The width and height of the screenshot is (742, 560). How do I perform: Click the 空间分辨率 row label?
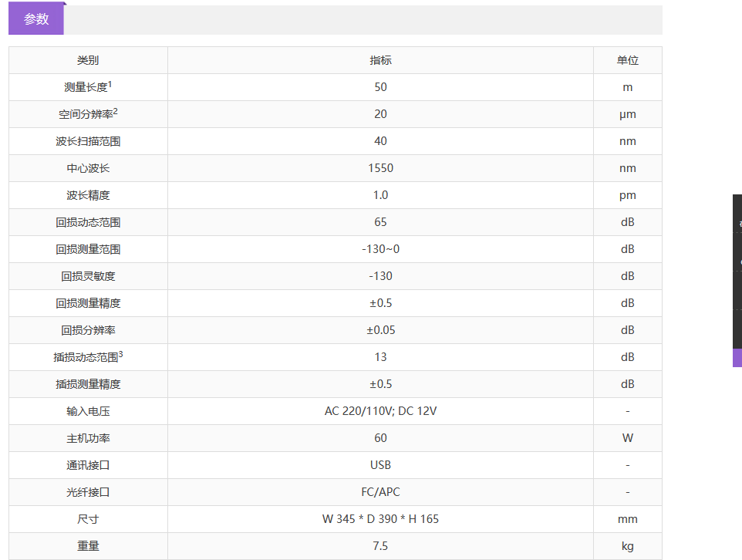(88, 114)
